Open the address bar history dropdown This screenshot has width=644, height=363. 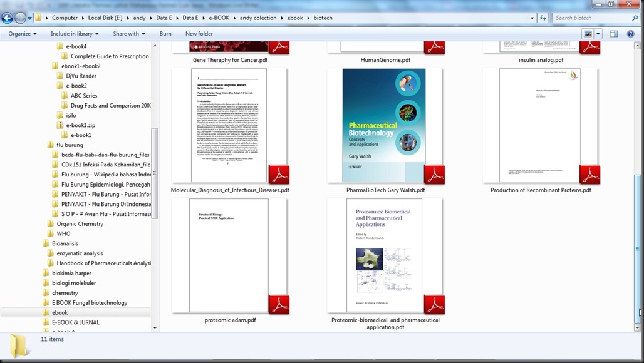pos(532,18)
